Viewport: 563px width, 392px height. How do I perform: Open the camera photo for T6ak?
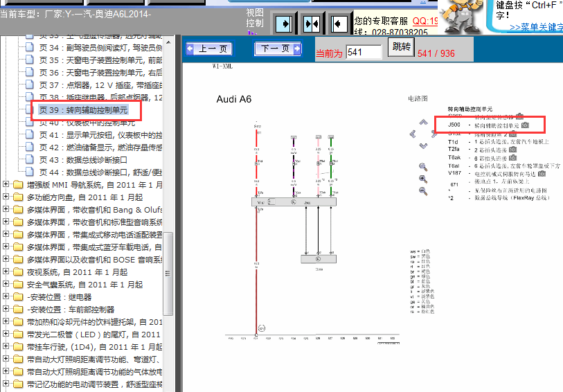coord(512,158)
